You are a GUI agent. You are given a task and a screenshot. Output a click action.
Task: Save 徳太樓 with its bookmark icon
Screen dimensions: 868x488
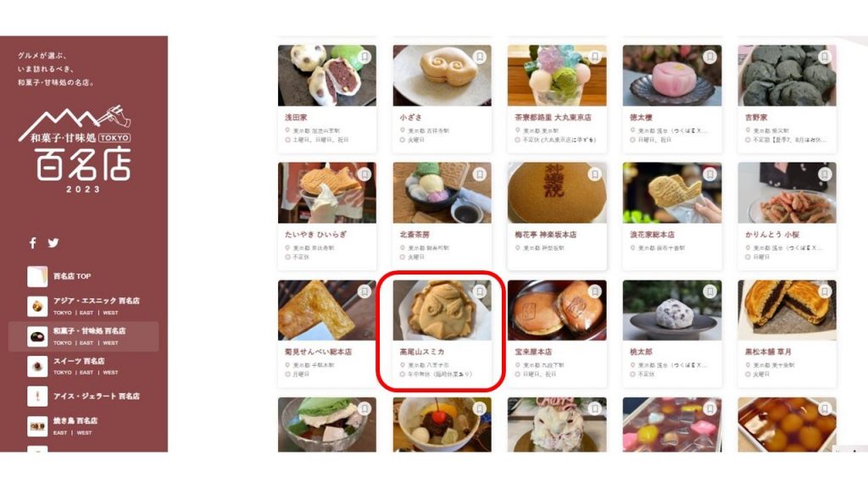709,57
